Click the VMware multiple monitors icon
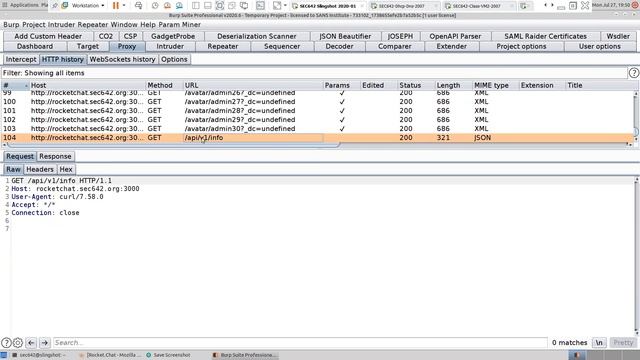The height and width of the screenshot is (360, 640). tap(244, 6)
